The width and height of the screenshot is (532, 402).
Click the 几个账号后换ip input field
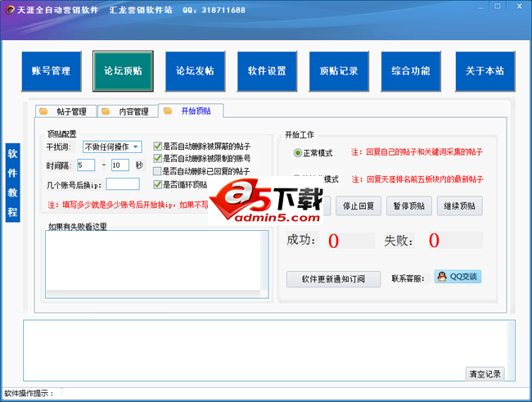pos(123,184)
